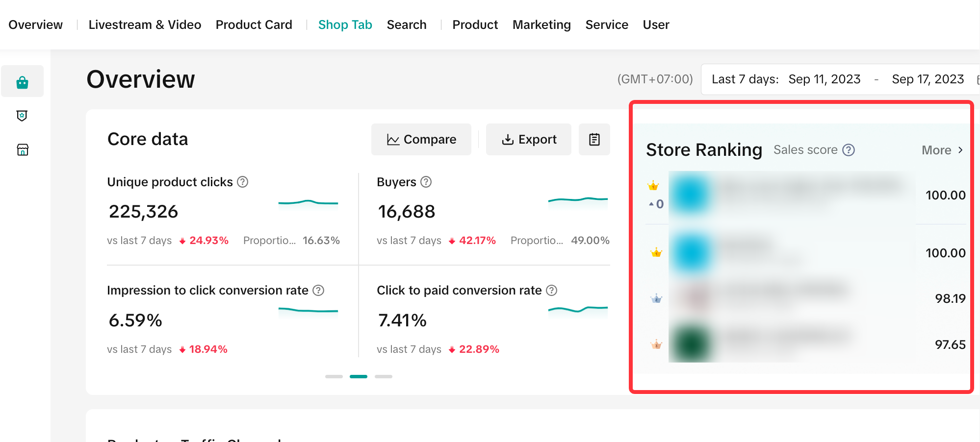Open the shield badge sidebar icon
The height and width of the screenshot is (442, 980).
(x=22, y=116)
